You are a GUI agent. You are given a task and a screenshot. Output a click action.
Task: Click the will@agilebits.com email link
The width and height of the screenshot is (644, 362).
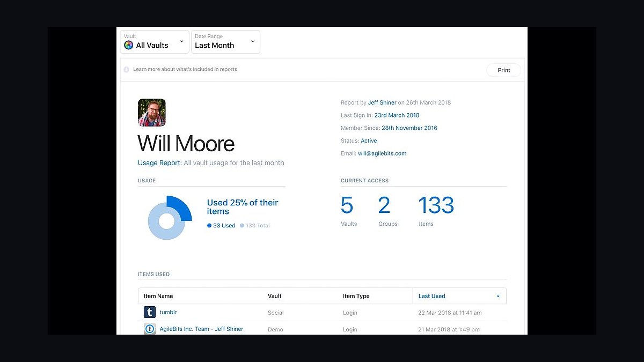pyautogui.click(x=382, y=153)
